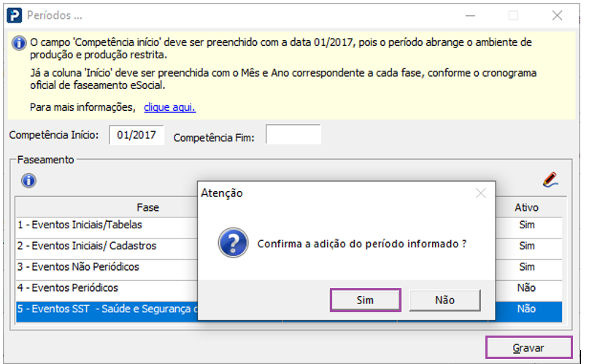The width and height of the screenshot is (589, 364).
Task: Focus the empty Competência Fim field
Action: pos(293,134)
